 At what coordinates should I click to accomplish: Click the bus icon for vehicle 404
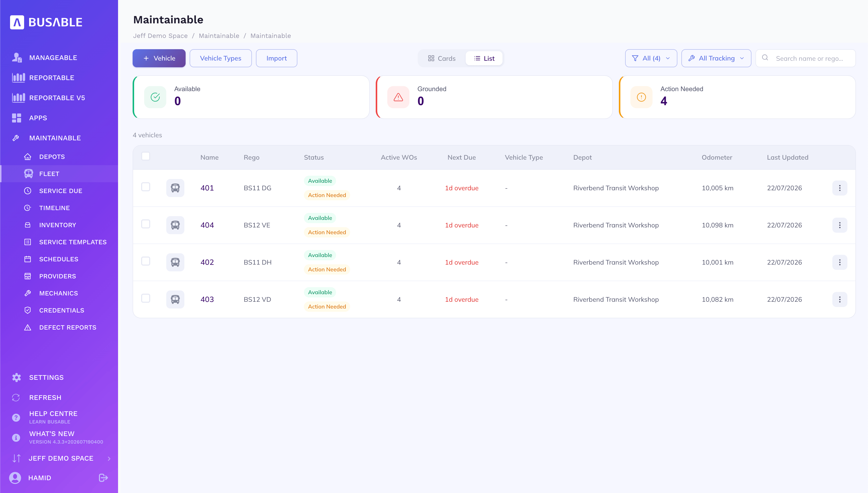(175, 225)
